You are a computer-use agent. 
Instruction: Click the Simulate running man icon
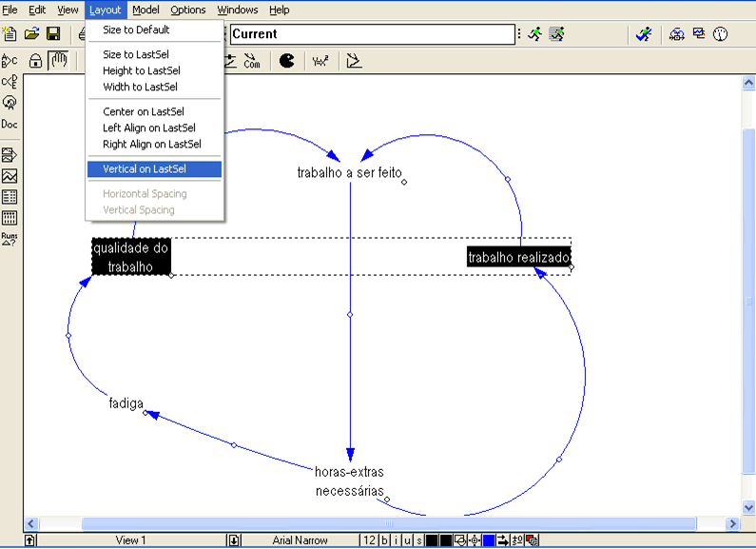pos(535,34)
